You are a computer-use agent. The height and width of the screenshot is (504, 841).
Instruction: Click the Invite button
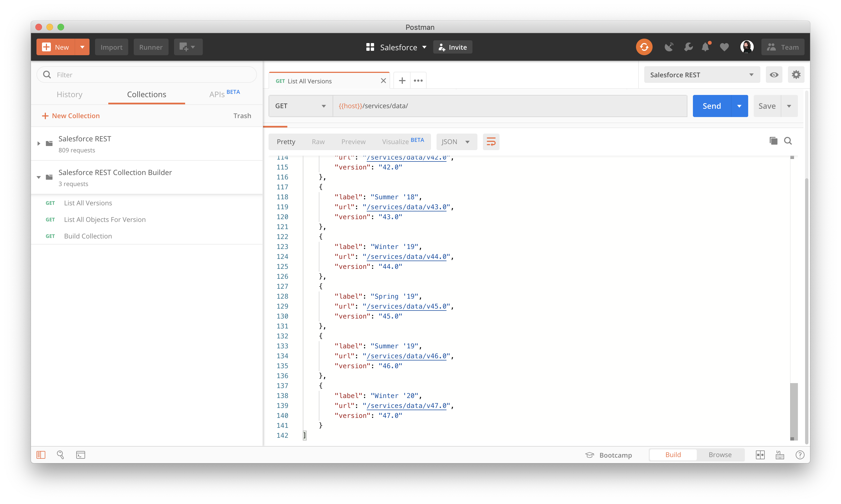(453, 47)
